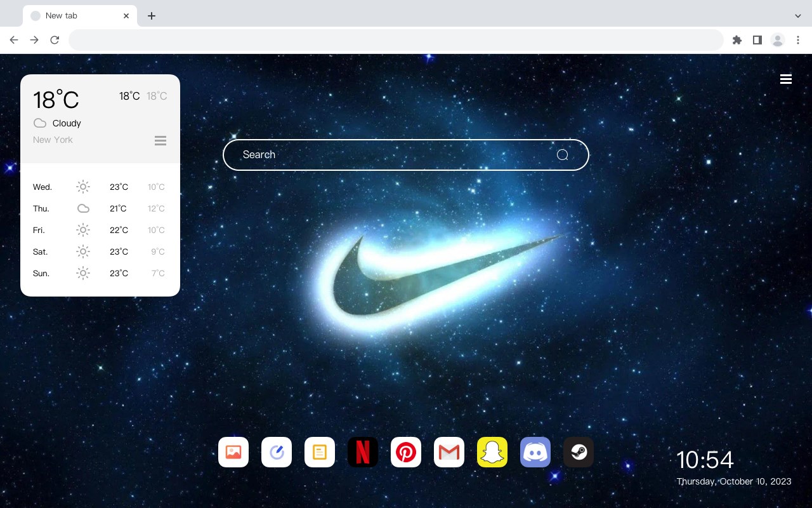This screenshot has width=812, height=508.
Task: Click the Fri. forecast row label
Action: (x=39, y=230)
